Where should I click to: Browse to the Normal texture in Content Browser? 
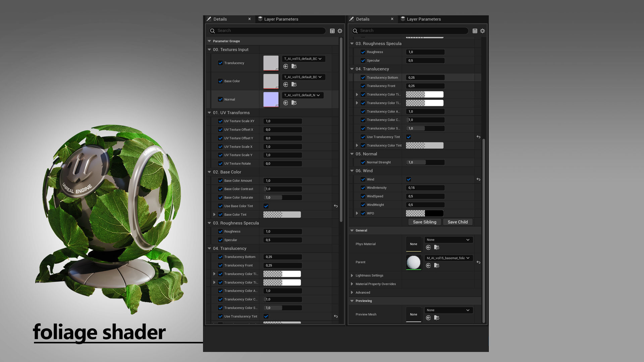(294, 103)
